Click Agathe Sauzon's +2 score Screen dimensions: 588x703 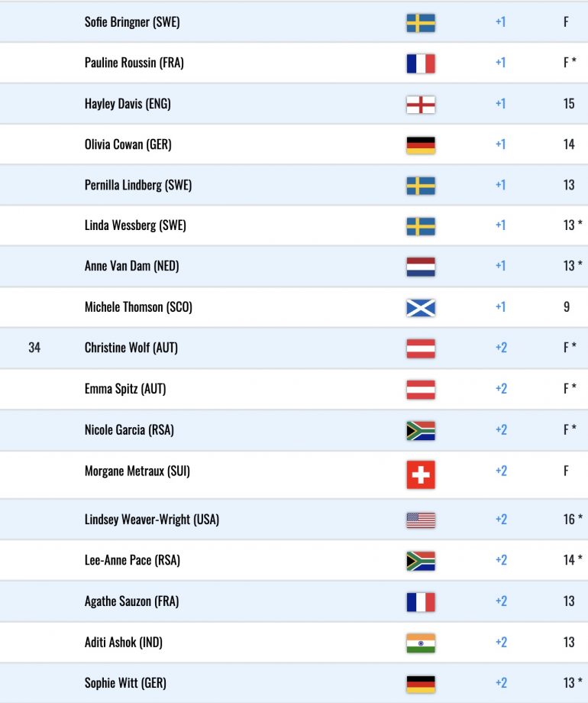pyautogui.click(x=501, y=601)
